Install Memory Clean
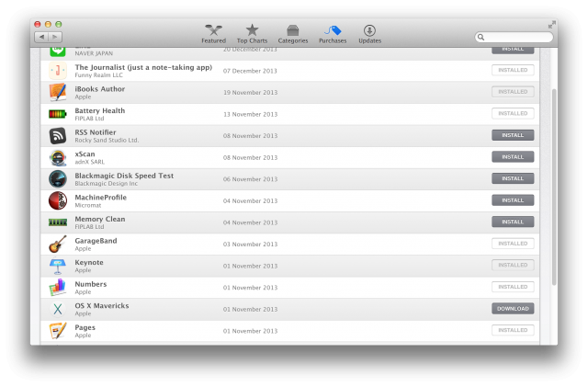 [x=513, y=222]
